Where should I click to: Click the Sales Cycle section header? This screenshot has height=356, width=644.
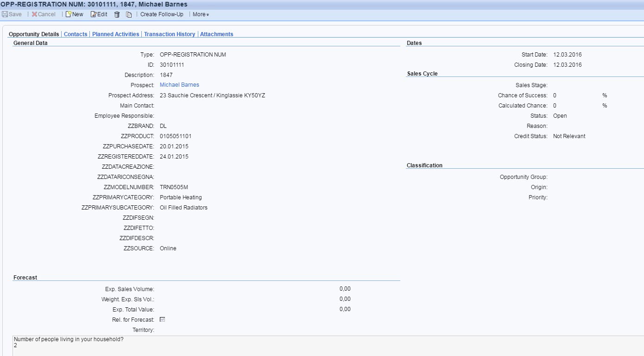[422, 74]
